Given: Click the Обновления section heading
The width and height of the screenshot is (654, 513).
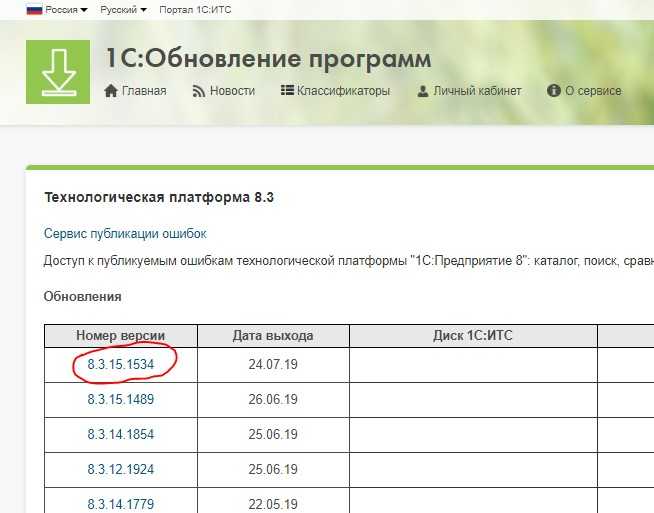Looking at the screenshot, I should click(83, 297).
